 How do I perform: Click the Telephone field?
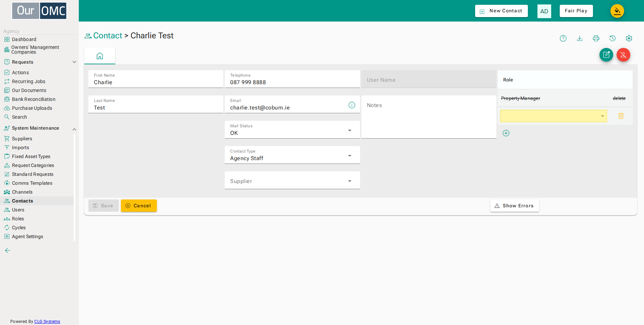tap(292, 79)
